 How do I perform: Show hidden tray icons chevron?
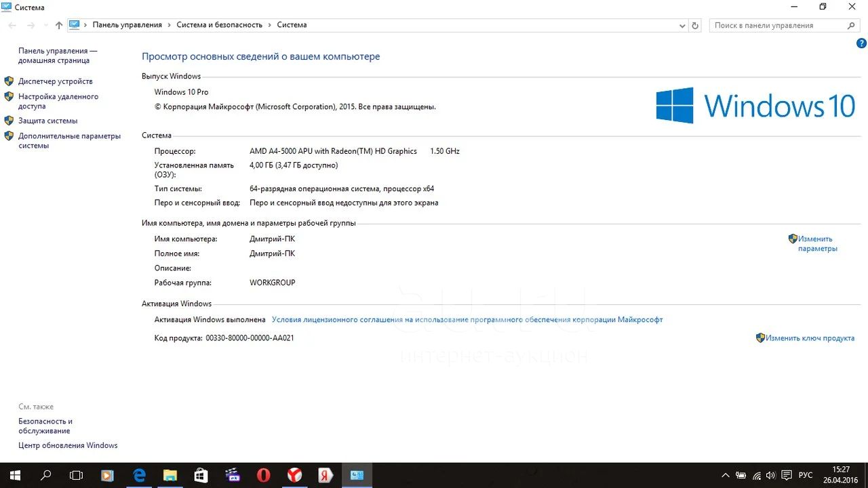[726, 476]
